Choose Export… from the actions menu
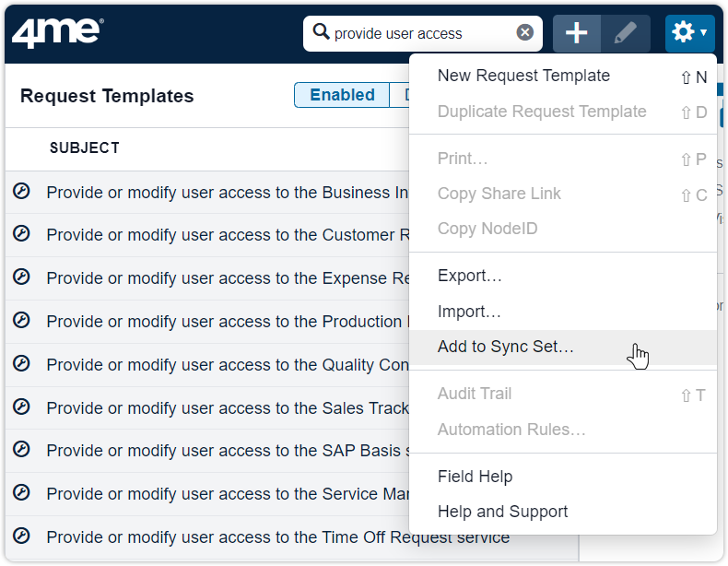This screenshot has height=566, width=728. tap(563, 276)
